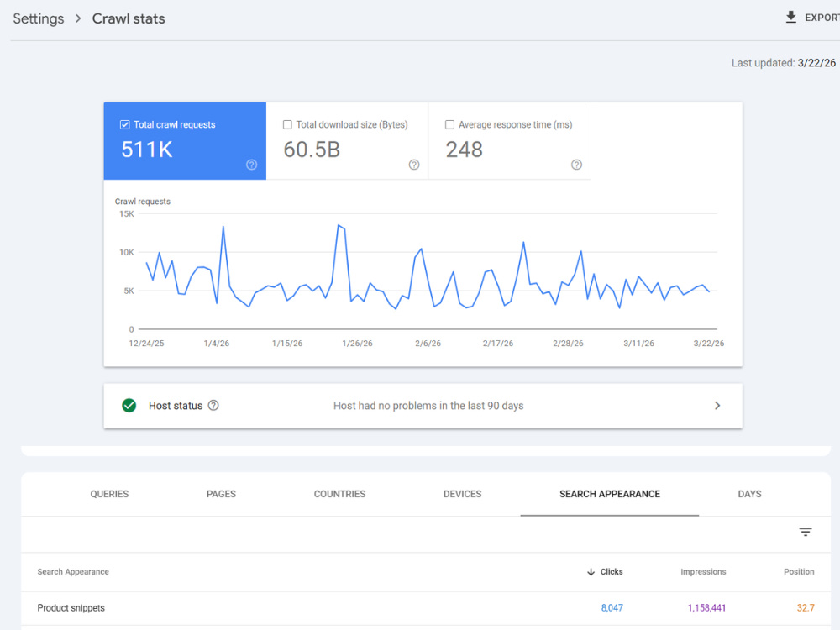Click the 15K y-axis label
This screenshot has width=840, height=630.
[x=127, y=213]
